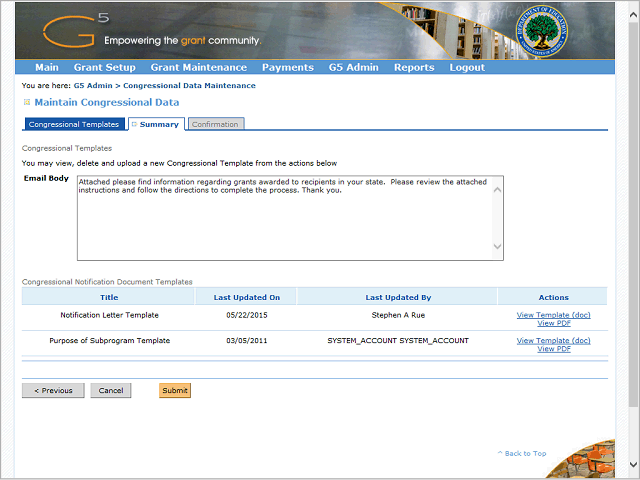This screenshot has height=480, width=640.
Task: Click page scrollbar down arrow
Action: (633, 464)
